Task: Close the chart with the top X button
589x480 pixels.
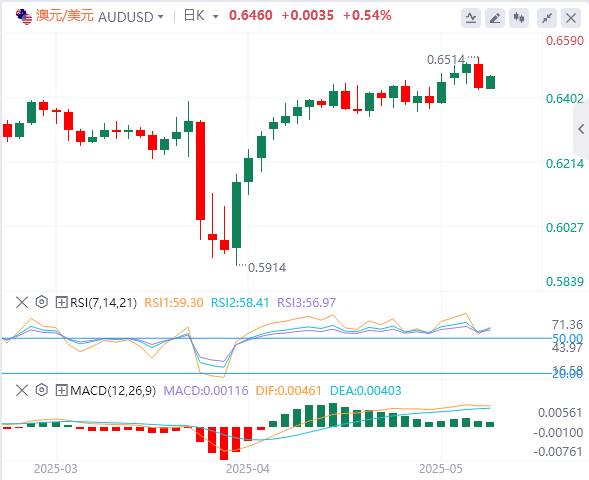Action: [x=571, y=18]
